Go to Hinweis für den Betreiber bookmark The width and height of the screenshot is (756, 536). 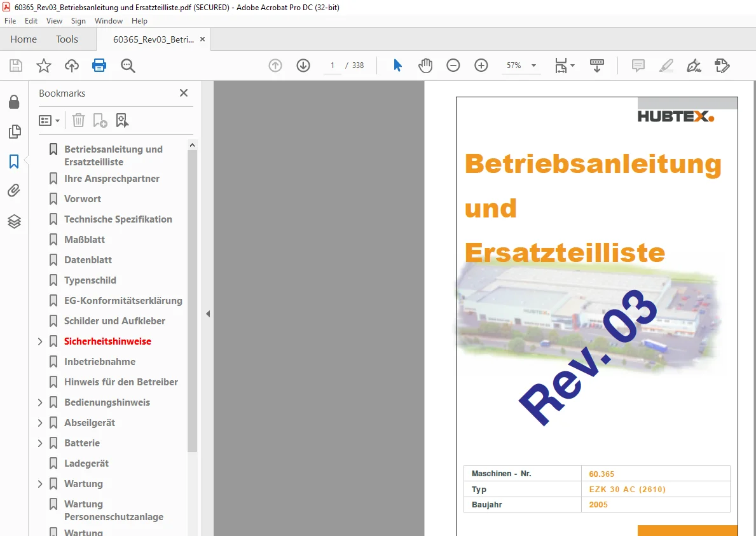coord(121,382)
